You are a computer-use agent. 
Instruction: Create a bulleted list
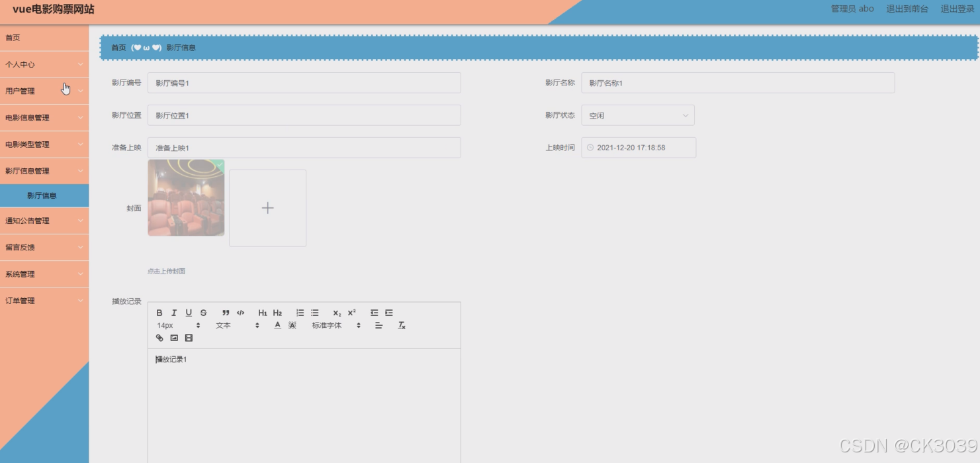pyautogui.click(x=314, y=313)
